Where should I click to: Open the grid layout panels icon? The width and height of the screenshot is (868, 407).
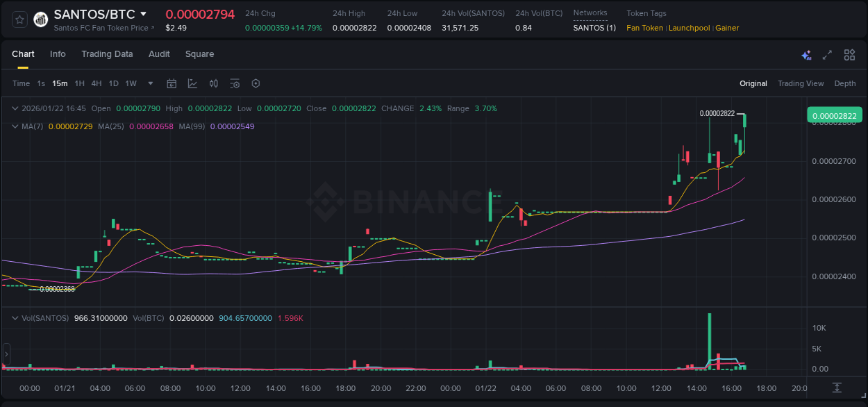click(849, 54)
